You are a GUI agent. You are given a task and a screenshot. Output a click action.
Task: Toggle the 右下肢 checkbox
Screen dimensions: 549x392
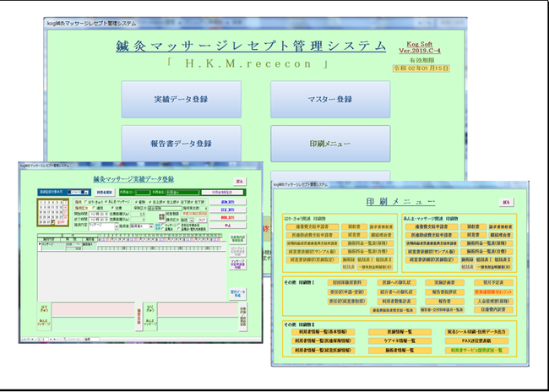point(178,202)
